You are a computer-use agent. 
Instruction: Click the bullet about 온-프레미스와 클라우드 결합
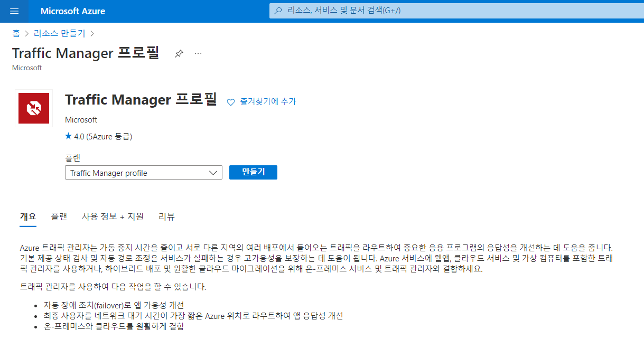tap(114, 326)
